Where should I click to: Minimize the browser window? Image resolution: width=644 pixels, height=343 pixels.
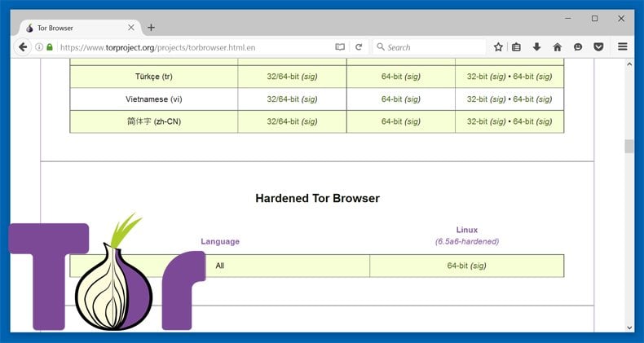[x=568, y=19]
